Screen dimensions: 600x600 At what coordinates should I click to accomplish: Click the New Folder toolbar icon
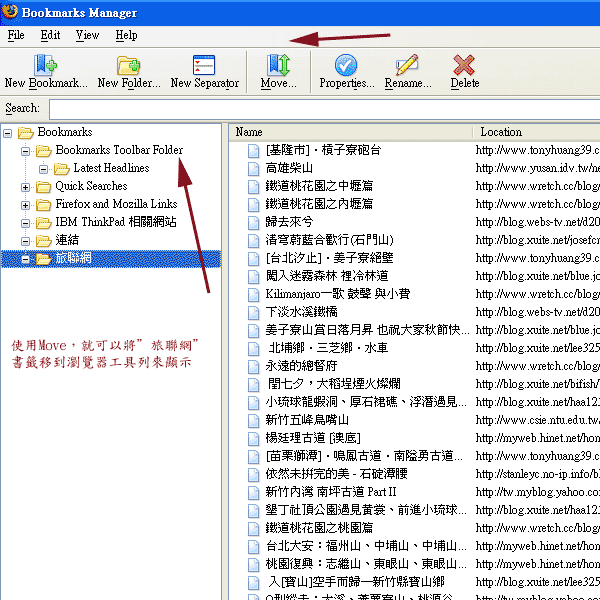[x=128, y=66]
